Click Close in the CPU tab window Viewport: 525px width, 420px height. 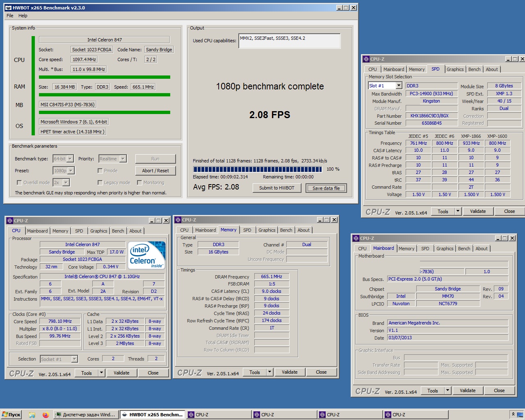click(153, 373)
